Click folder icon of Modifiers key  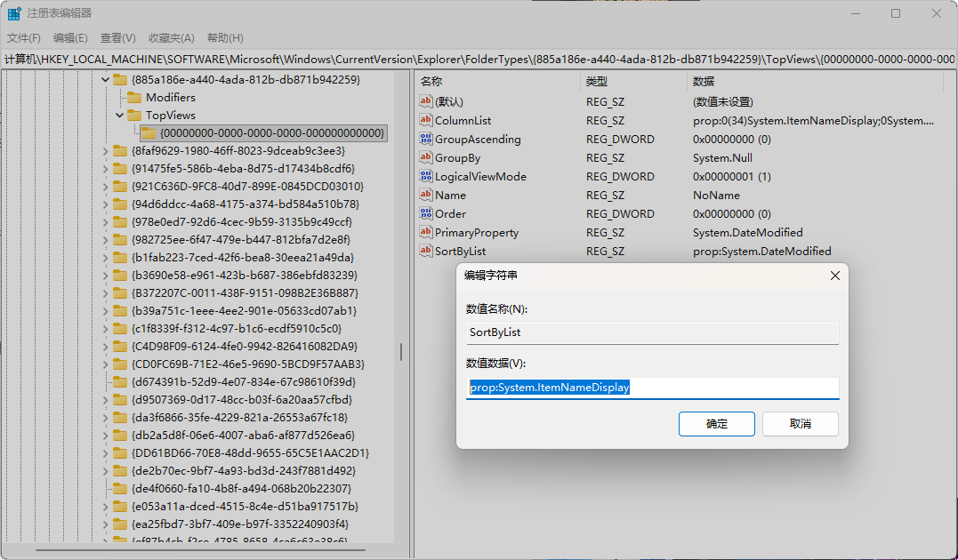tap(134, 97)
